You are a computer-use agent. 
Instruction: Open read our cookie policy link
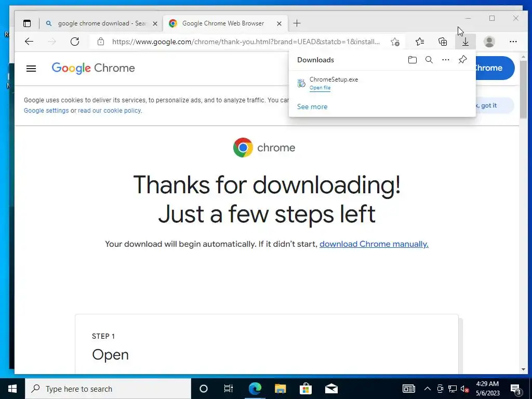click(x=109, y=111)
